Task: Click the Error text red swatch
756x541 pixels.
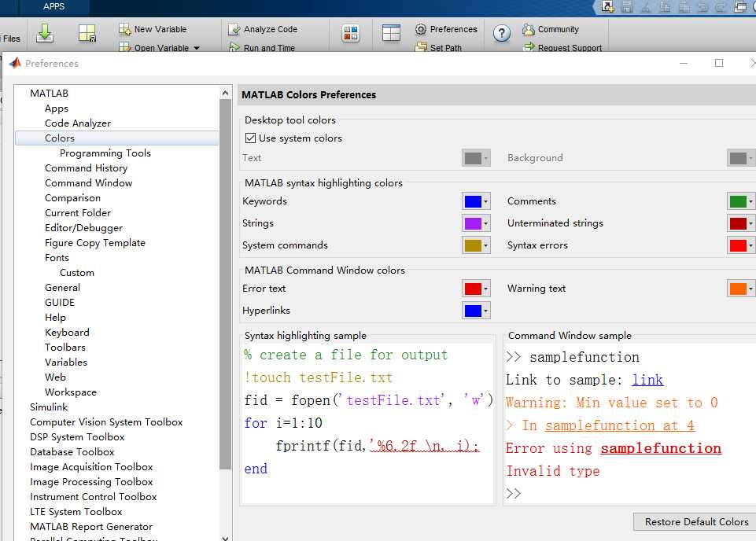Action: 473,289
